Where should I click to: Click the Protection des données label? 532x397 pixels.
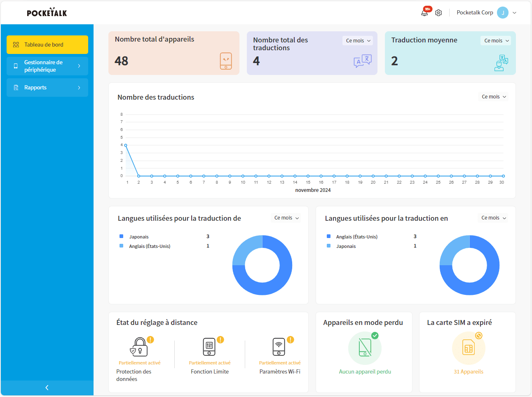click(x=134, y=375)
